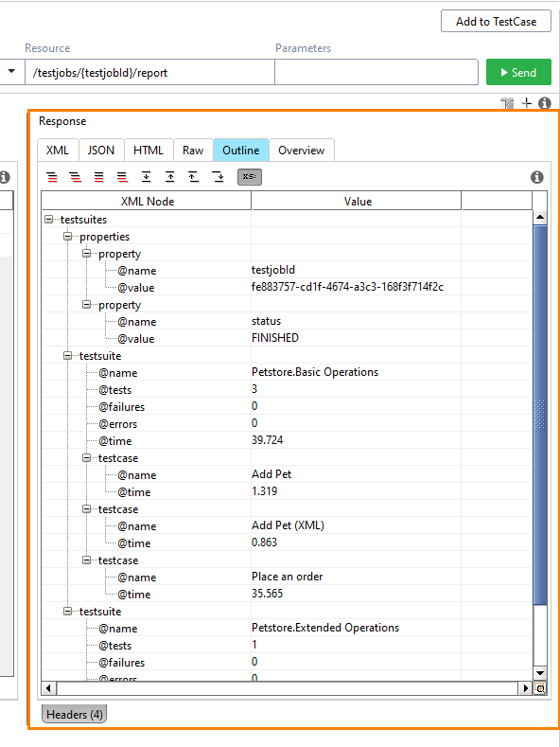Click the green Send button
Screen dimensions: 560x747
(518, 72)
